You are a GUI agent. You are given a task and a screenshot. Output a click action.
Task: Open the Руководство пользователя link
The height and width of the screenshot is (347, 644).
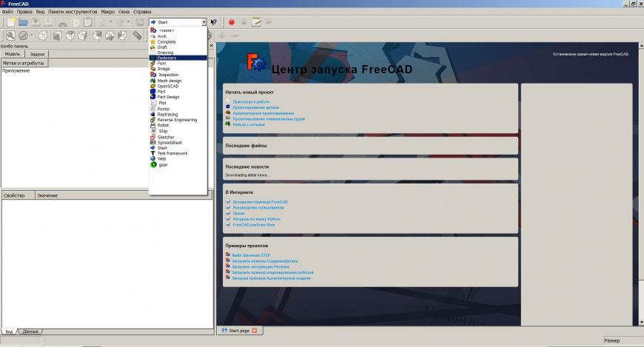[x=258, y=207]
